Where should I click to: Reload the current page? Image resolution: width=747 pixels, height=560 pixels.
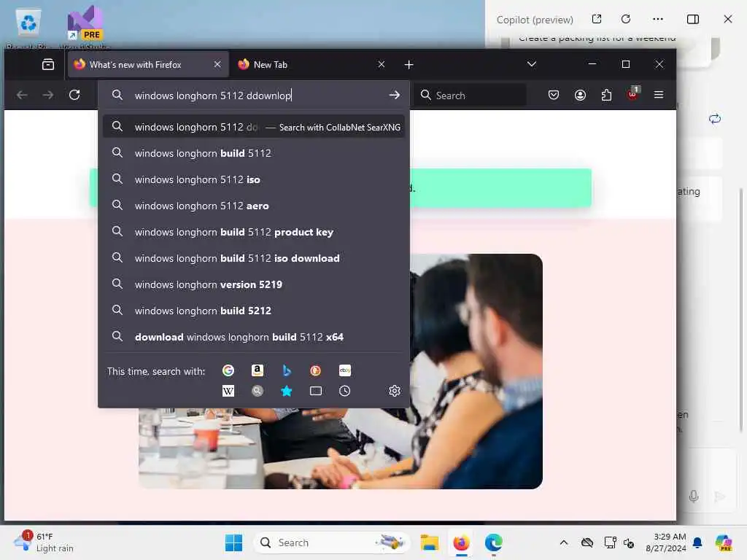tap(74, 95)
